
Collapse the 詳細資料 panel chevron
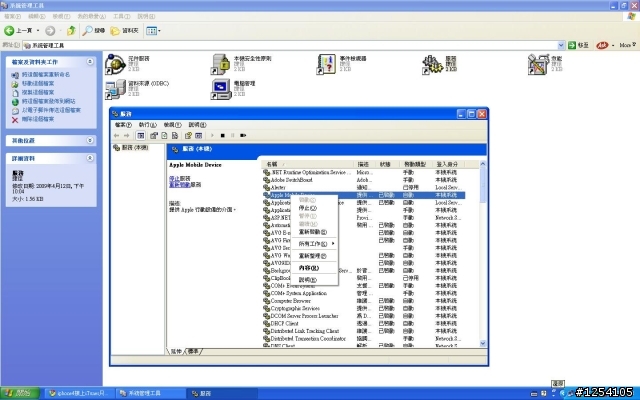point(90,158)
